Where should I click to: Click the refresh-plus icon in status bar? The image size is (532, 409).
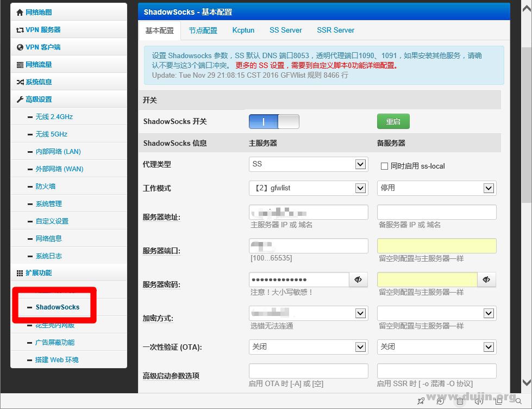440,401
